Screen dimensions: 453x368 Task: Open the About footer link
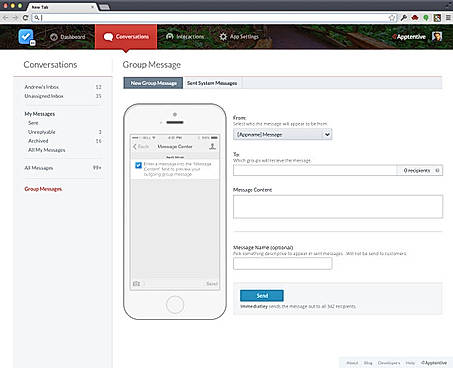(x=352, y=363)
